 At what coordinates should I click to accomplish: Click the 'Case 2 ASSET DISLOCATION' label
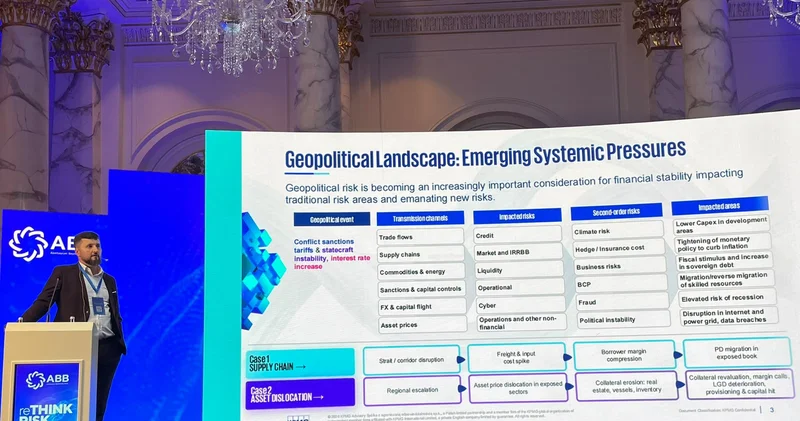tap(300, 393)
